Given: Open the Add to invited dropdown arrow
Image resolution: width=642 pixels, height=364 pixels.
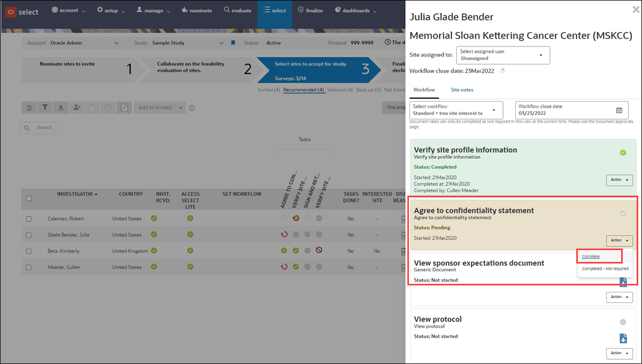Looking at the screenshot, I should [x=181, y=107].
